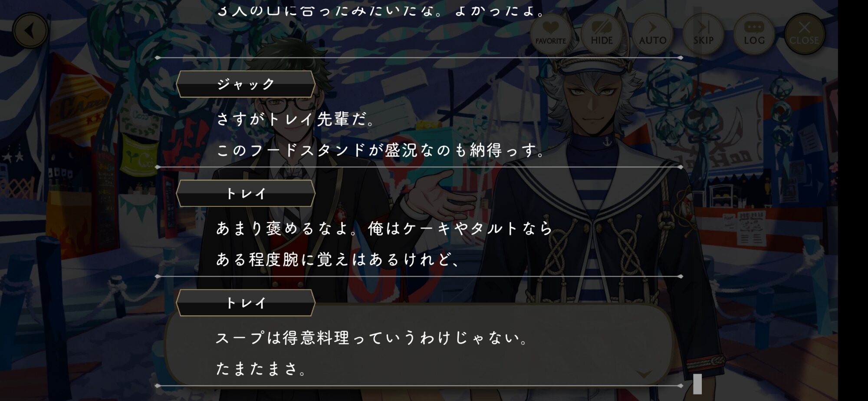Select the second トレイ speaker name label
The image size is (868, 401).
(246, 303)
